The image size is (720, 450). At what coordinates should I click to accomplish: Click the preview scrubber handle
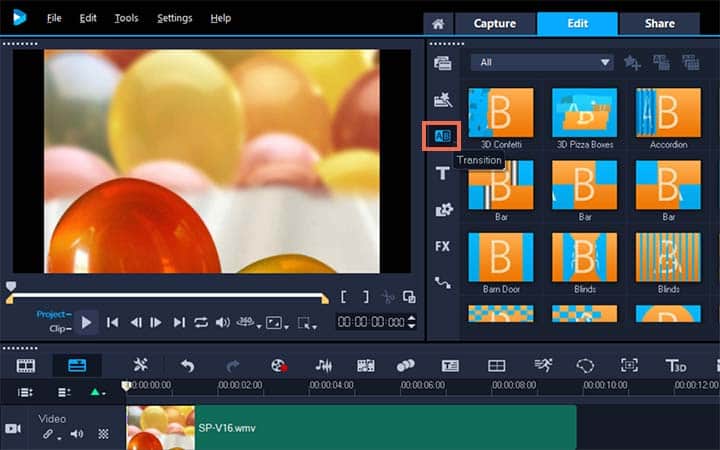pyautogui.click(x=11, y=287)
